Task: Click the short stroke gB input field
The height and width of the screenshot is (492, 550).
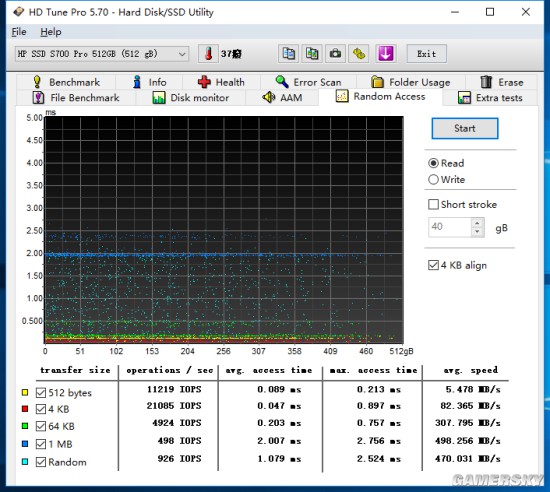Action: pyautogui.click(x=450, y=227)
